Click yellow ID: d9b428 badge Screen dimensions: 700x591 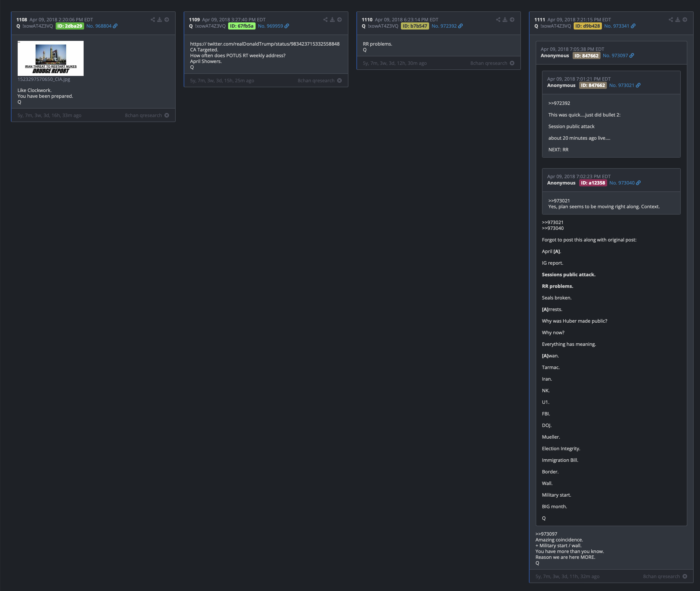[588, 26]
